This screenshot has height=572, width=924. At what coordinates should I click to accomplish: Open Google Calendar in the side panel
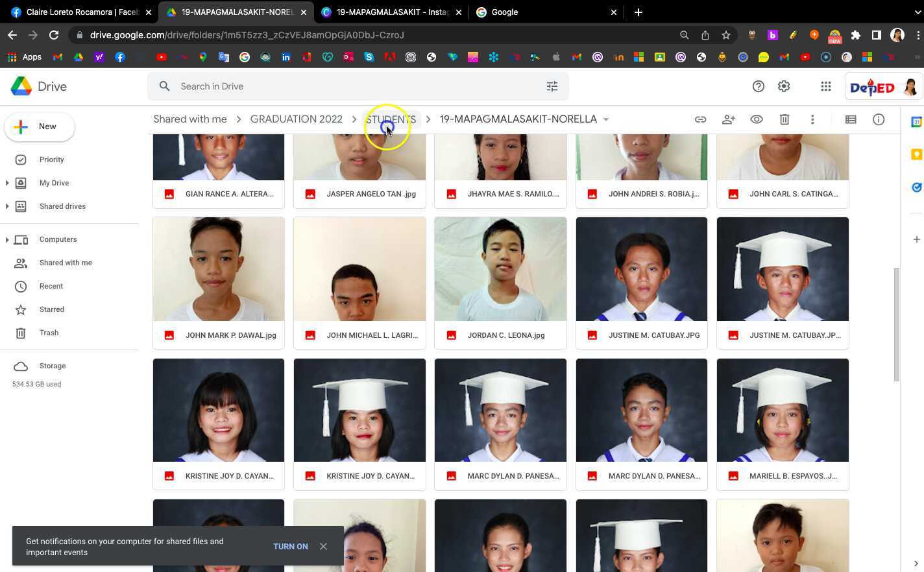coord(916,120)
